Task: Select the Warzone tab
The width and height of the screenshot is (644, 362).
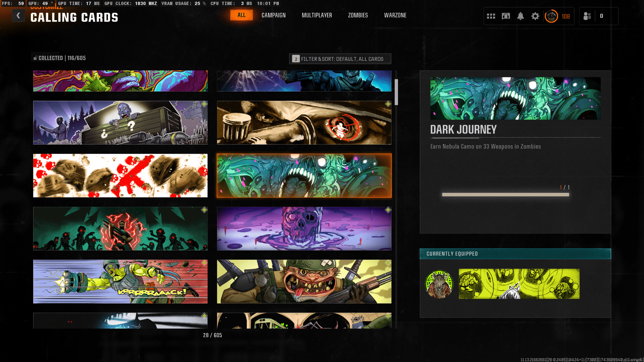Action: tap(395, 15)
